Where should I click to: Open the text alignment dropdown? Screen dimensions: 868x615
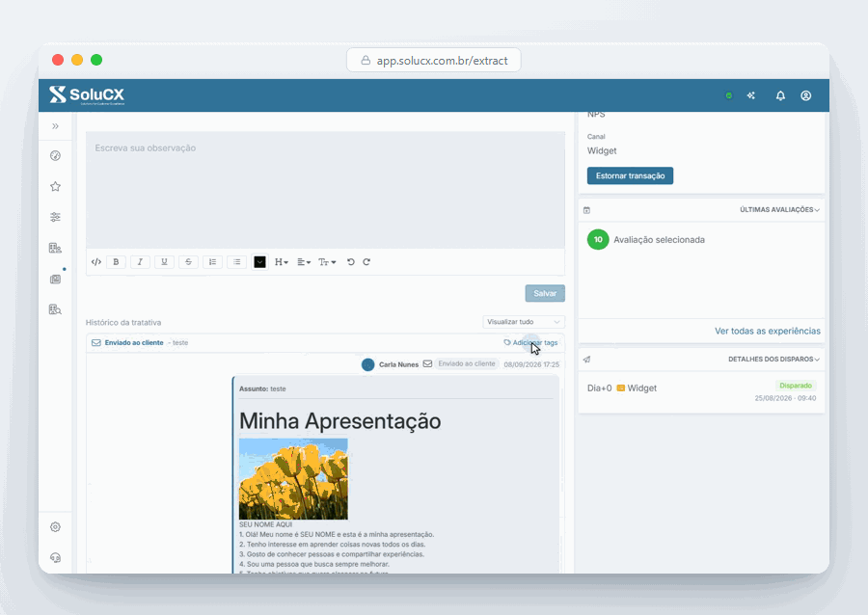pos(304,262)
